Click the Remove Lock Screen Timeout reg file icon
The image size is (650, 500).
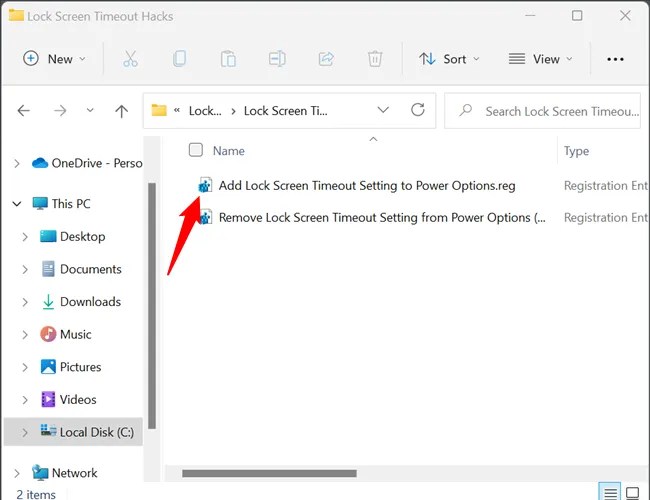click(x=206, y=217)
